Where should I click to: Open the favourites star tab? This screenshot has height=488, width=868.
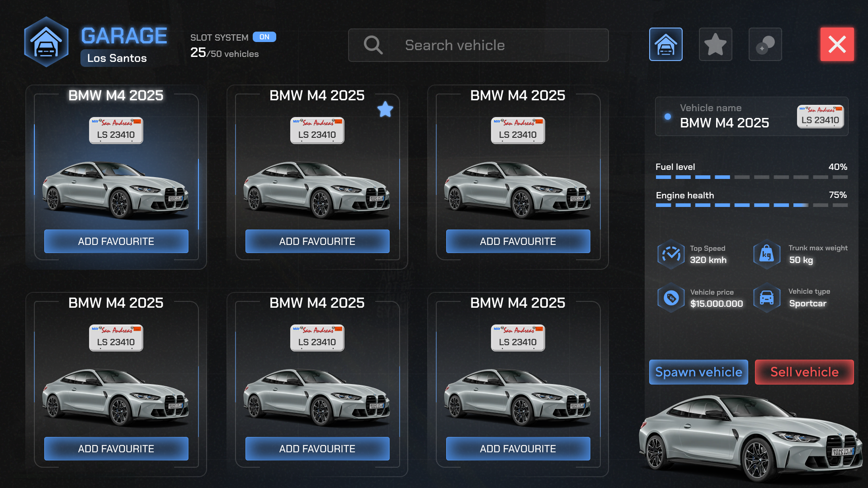[715, 44]
